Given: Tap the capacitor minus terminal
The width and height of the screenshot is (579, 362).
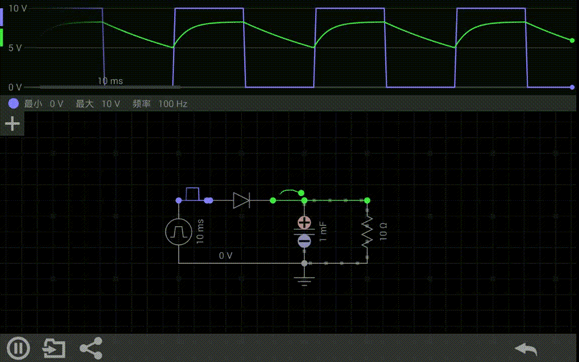Looking at the screenshot, I should click(x=304, y=241).
